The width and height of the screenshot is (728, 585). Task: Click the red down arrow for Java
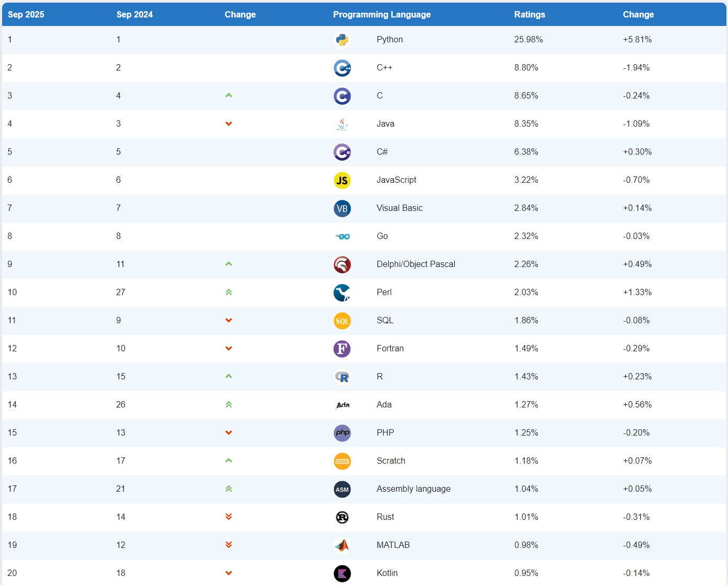(x=229, y=123)
